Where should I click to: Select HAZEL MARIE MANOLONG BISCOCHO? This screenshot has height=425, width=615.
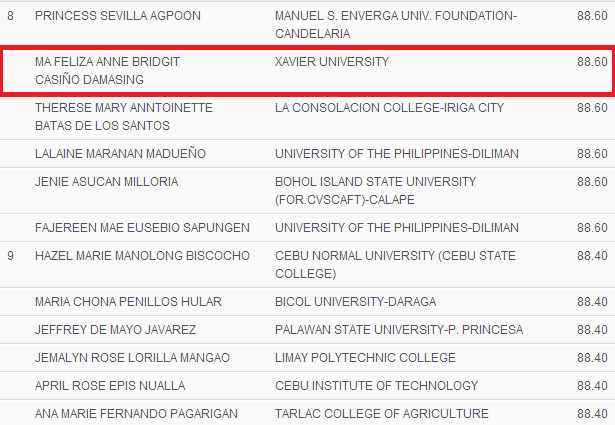(142, 256)
